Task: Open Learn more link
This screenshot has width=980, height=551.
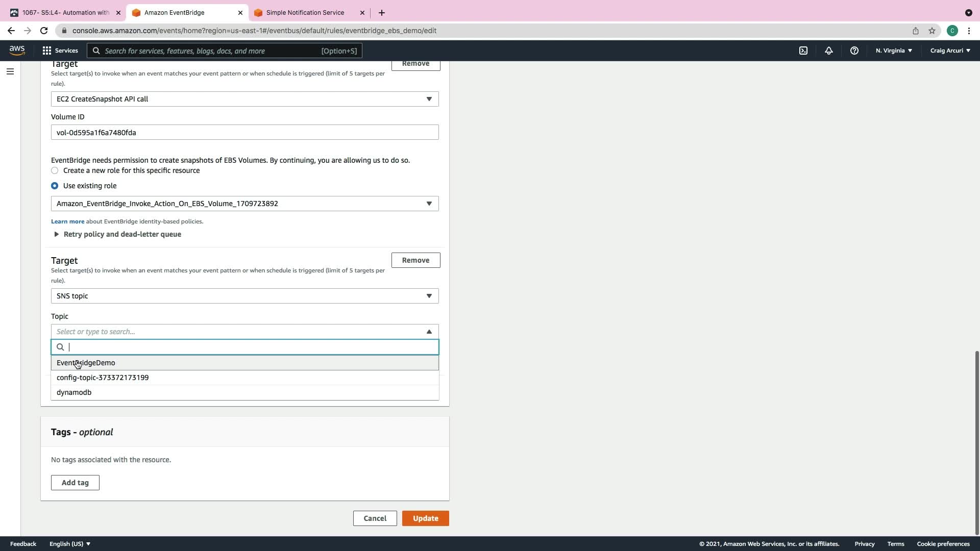Action: coord(67,221)
